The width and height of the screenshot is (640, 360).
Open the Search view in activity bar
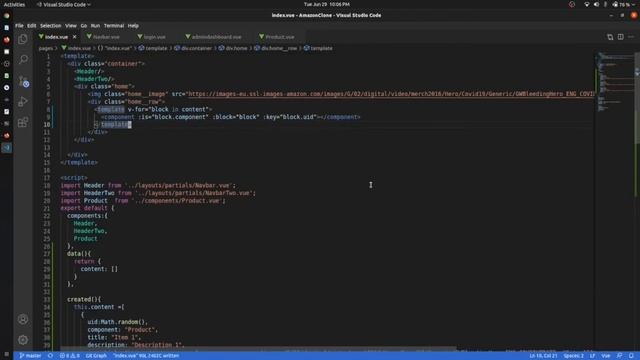coord(23,60)
